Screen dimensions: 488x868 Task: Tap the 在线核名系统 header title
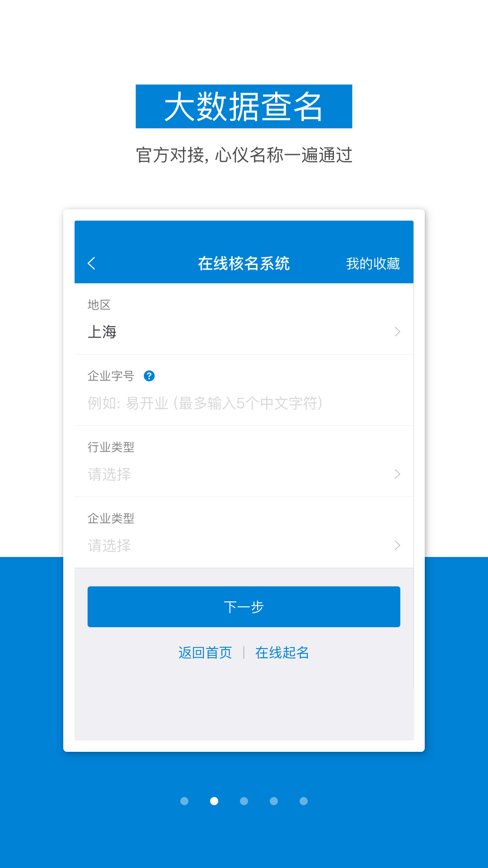point(244,264)
